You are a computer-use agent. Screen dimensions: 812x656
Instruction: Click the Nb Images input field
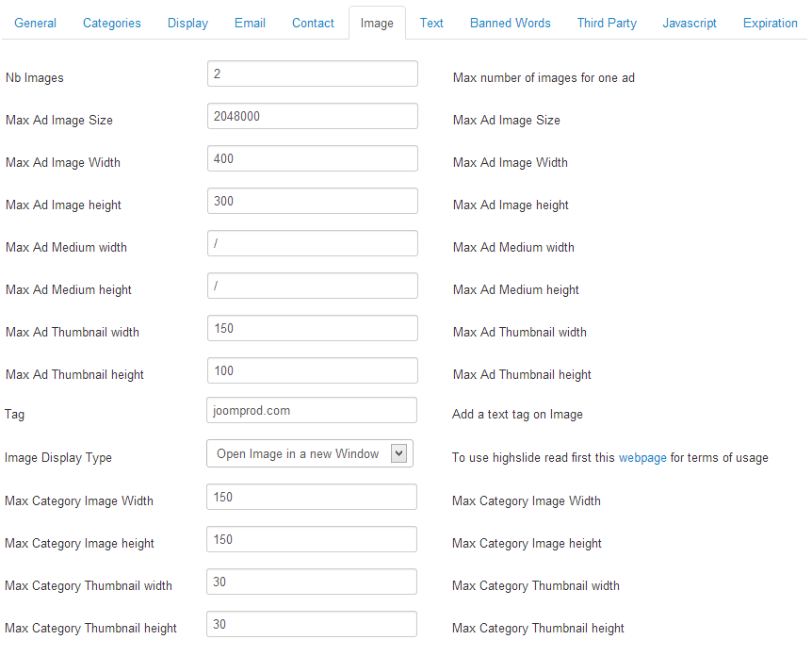(312, 74)
